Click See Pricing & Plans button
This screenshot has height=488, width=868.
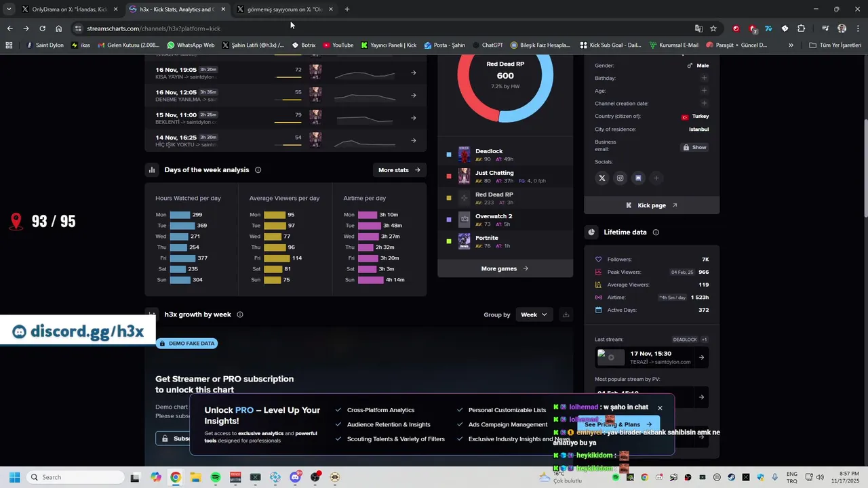pos(617,424)
